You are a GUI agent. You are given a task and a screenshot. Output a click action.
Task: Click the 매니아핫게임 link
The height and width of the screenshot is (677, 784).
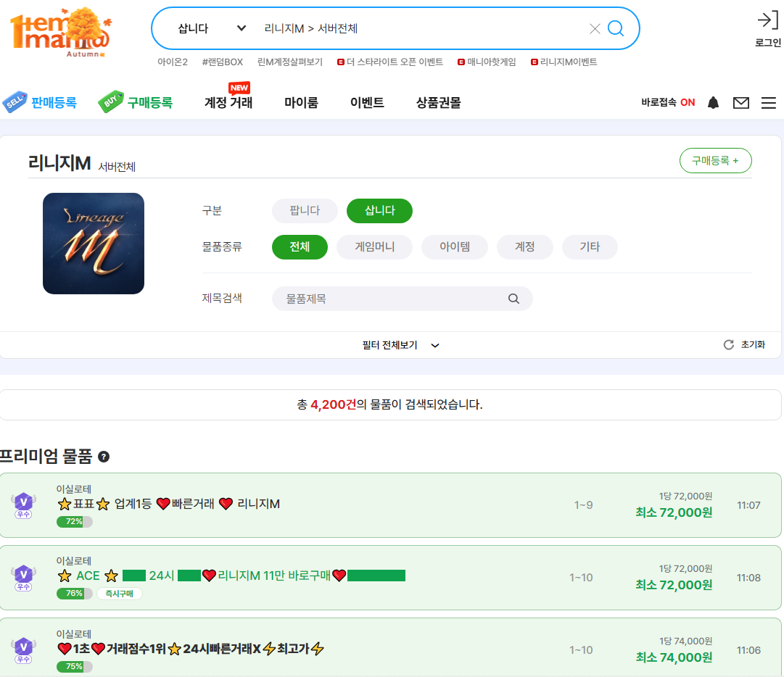point(487,62)
